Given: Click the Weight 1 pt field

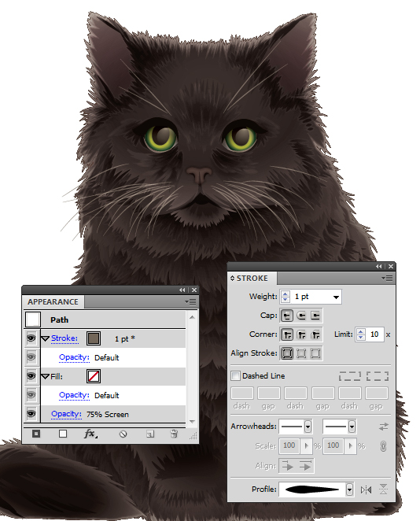Looking at the screenshot, I should pyautogui.click(x=311, y=297).
